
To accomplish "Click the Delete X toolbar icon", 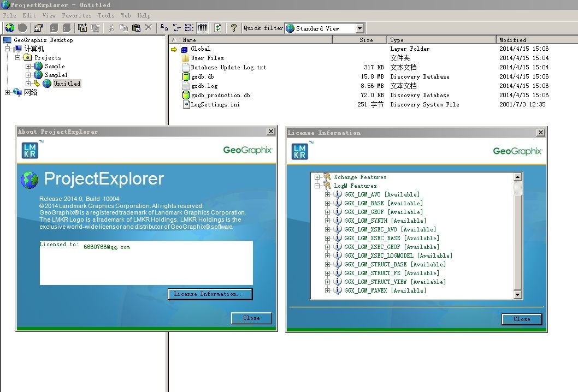I will tap(148, 28).
